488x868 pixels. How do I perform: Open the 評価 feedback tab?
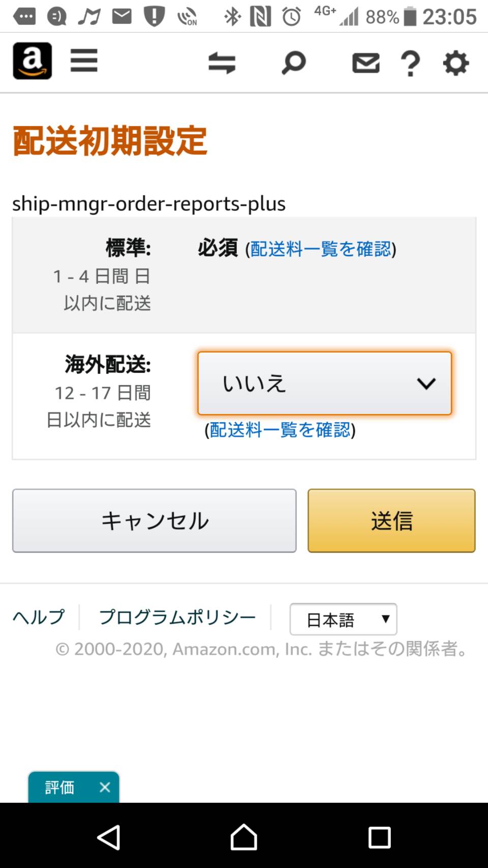coord(60,788)
